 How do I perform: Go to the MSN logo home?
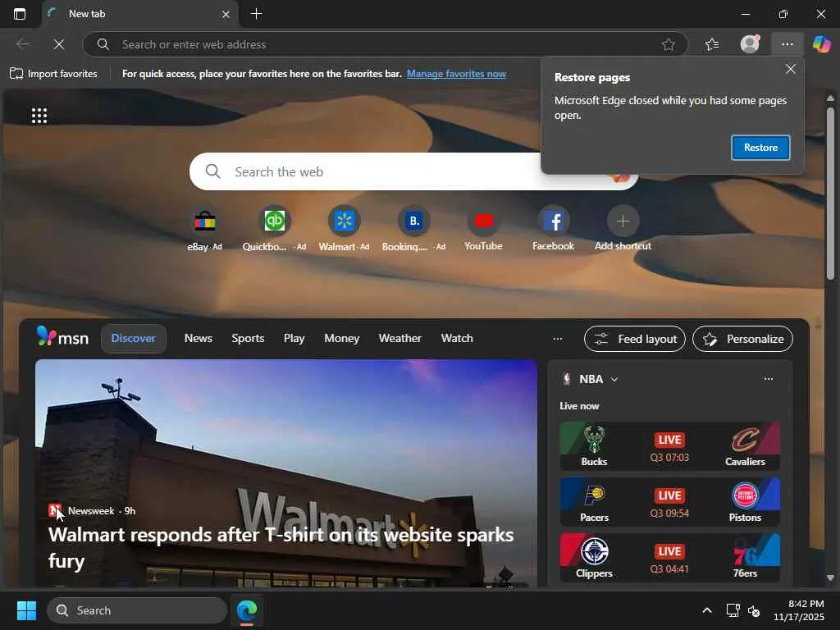(62, 337)
